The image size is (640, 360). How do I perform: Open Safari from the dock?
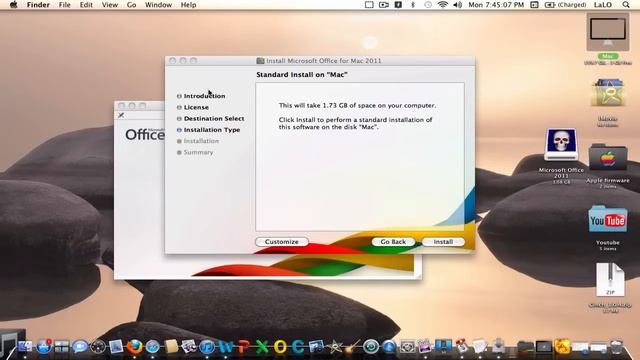[x=153, y=347]
